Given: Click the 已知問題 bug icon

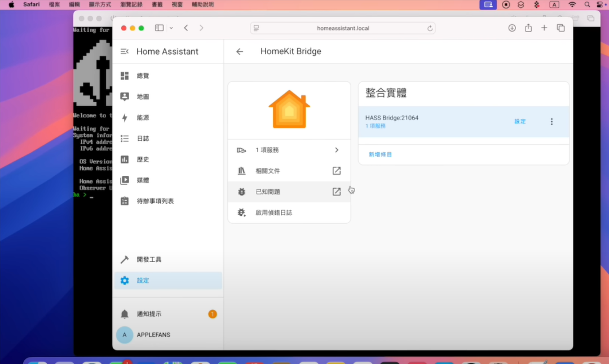Looking at the screenshot, I should click(241, 192).
